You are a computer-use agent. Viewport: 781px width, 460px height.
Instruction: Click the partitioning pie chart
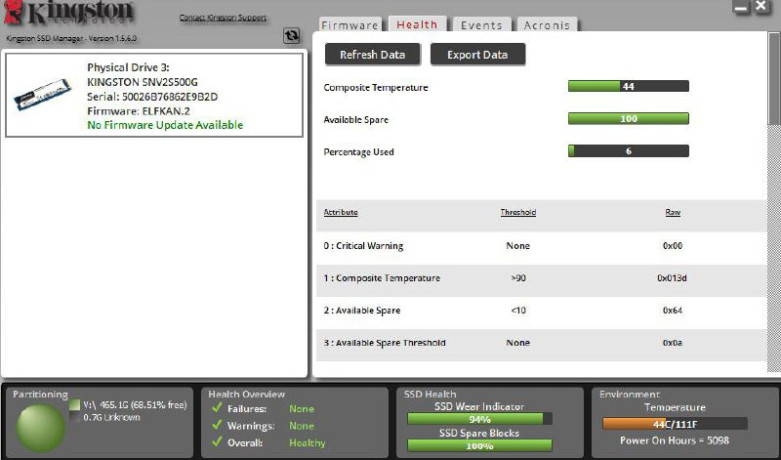(42, 425)
